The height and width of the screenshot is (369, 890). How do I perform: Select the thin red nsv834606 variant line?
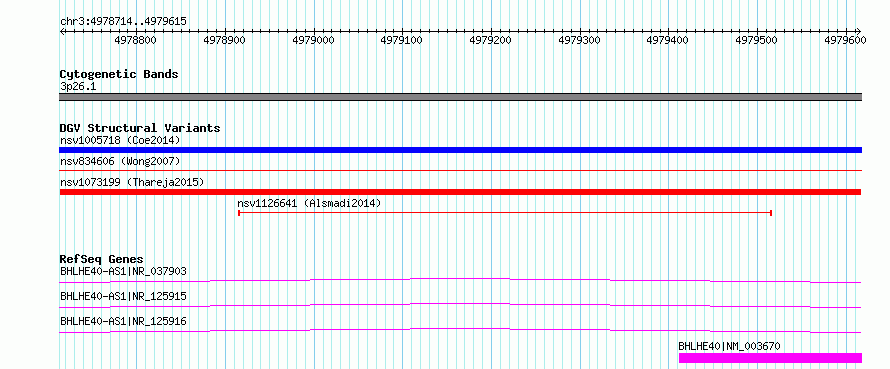click(x=460, y=170)
